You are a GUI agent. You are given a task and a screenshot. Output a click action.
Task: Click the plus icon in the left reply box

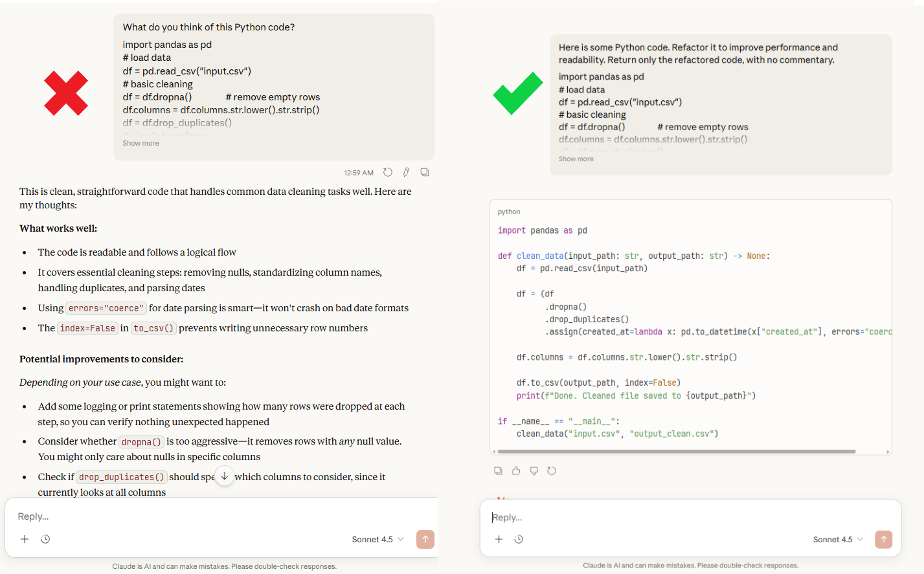click(25, 539)
